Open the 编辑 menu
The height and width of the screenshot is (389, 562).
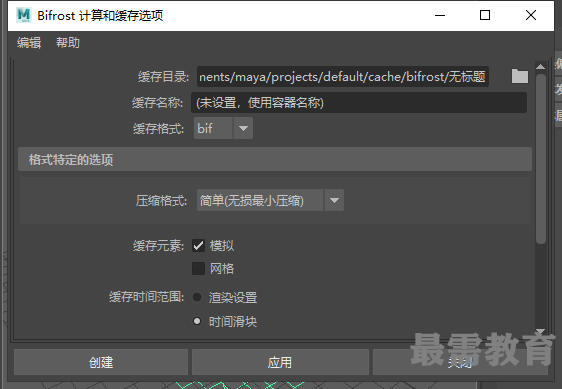[29, 43]
